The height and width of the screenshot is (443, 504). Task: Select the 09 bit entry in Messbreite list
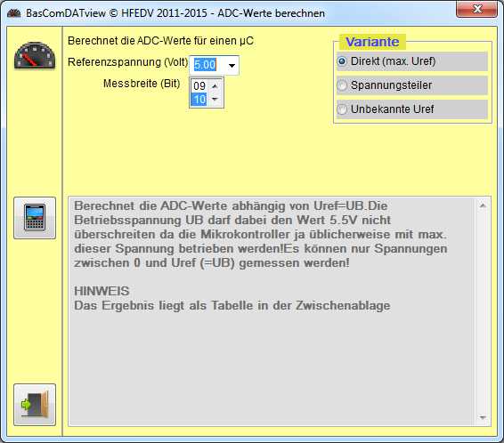(199, 86)
